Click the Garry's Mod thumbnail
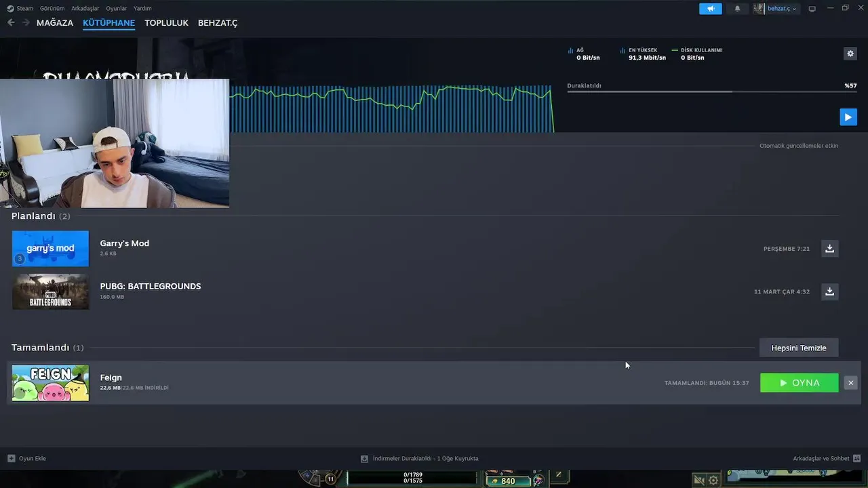Viewport: 868px width, 488px height. 50,249
